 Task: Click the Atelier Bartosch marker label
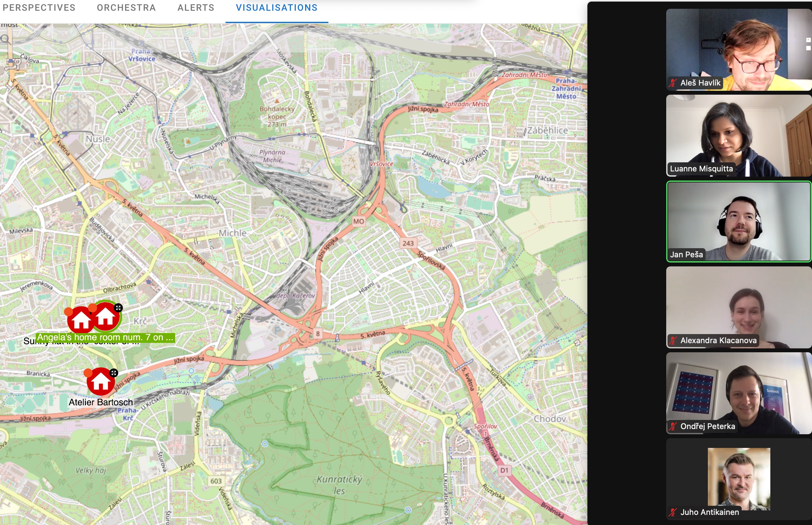tap(101, 402)
